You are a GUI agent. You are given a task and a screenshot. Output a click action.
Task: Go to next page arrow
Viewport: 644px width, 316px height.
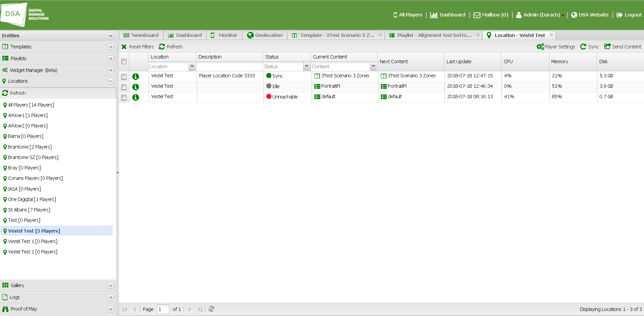click(x=190, y=309)
